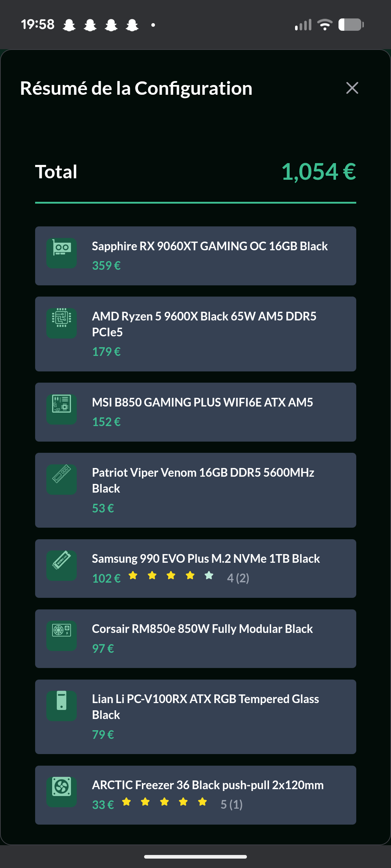Close the Résumé de la Configuration panel
This screenshot has height=868, width=391.
pos(352,88)
